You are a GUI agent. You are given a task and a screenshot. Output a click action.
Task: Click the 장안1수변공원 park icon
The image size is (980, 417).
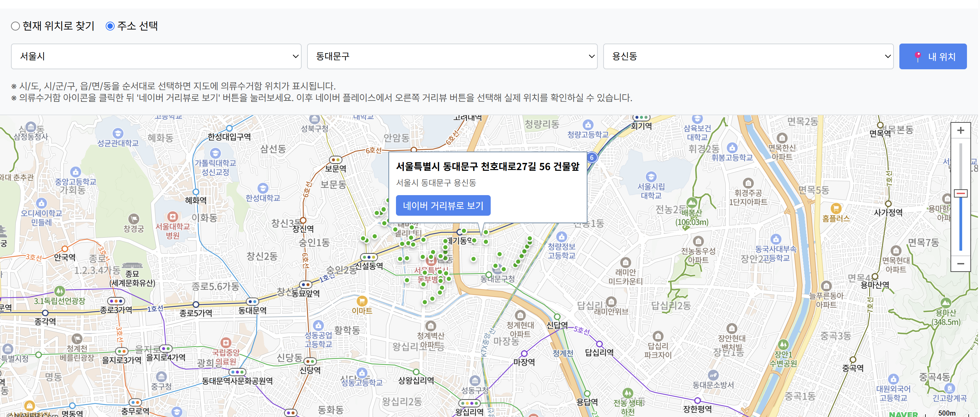point(783,344)
